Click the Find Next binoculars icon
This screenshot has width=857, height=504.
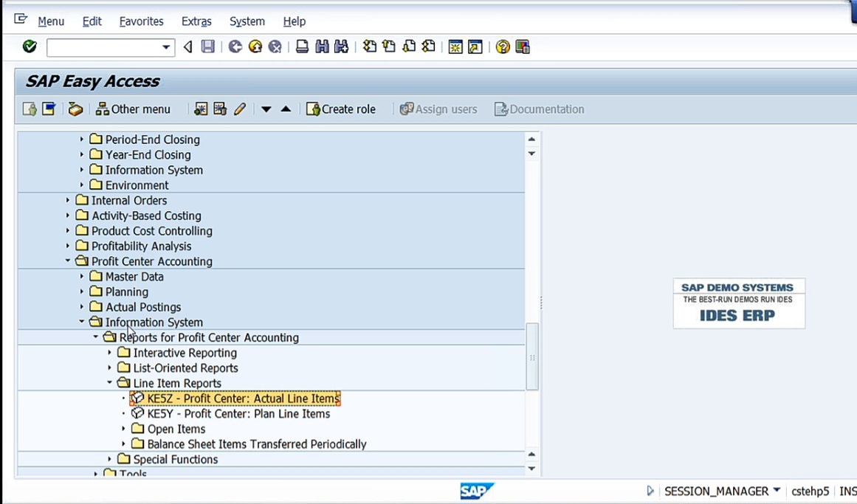(342, 47)
